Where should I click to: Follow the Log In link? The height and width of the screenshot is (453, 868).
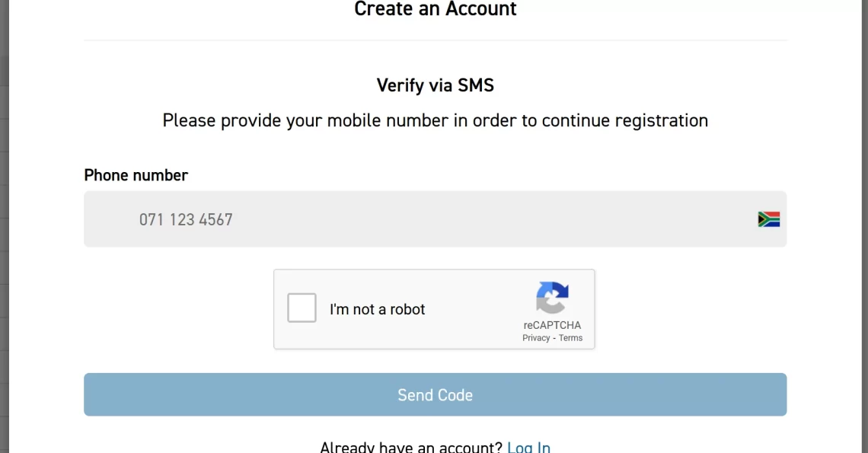tap(528, 447)
